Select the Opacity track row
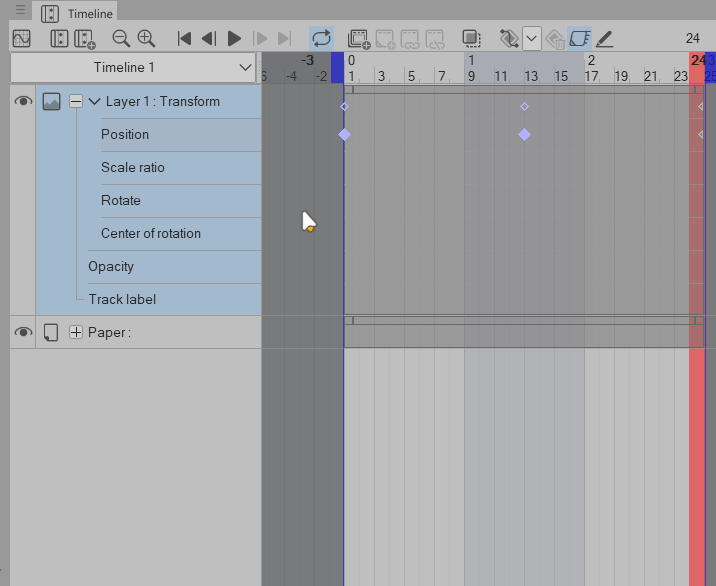Screen dimensions: 716x586 [111, 266]
